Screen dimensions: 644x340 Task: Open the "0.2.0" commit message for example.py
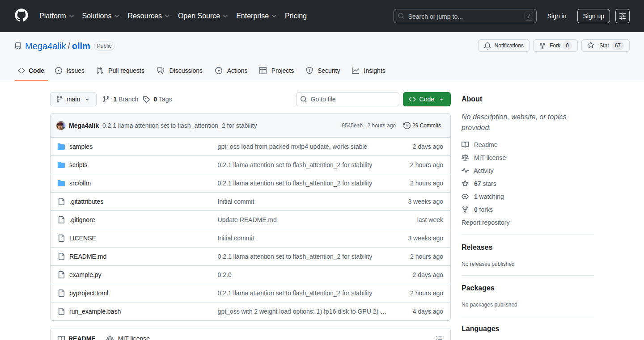tap(225, 275)
